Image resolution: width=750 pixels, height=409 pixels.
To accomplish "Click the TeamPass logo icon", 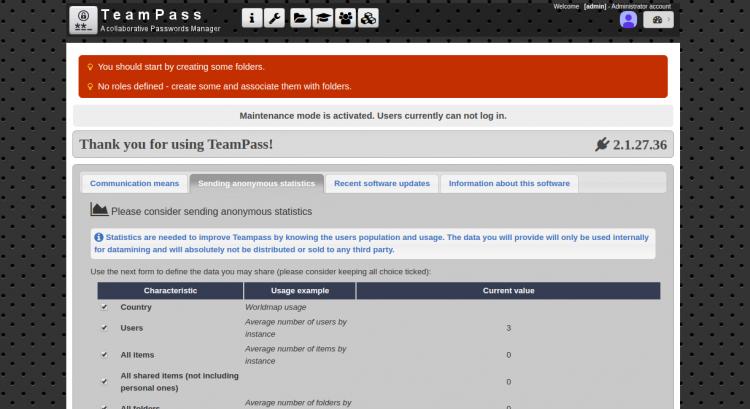I will point(83,19).
